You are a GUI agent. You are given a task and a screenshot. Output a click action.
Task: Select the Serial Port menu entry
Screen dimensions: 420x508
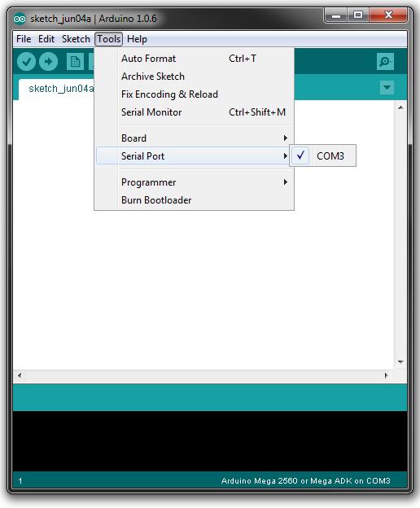(194, 155)
